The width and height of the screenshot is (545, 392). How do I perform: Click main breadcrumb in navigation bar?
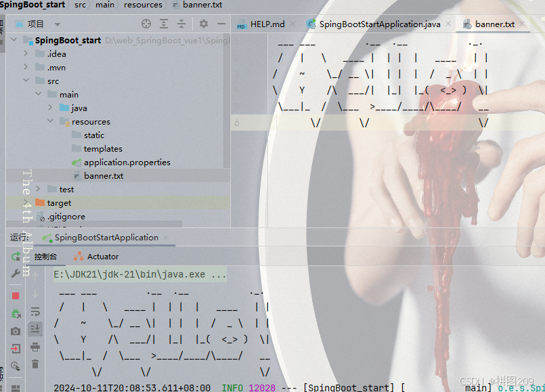tap(105, 5)
